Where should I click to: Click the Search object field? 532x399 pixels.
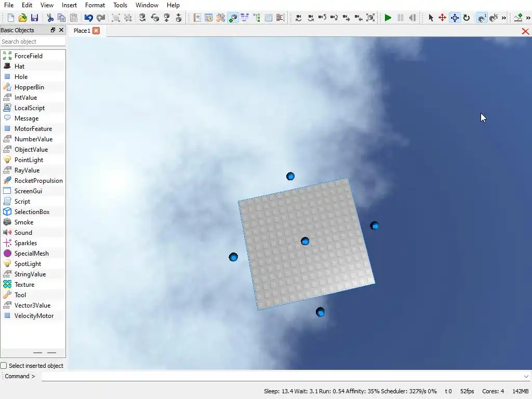33,42
